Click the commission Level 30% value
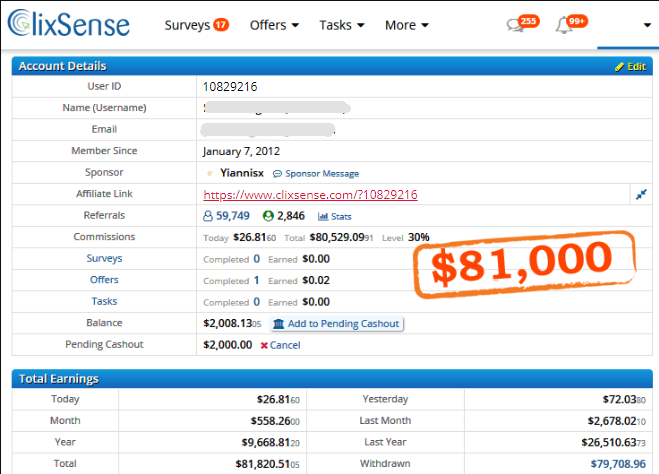The width and height of the screenshot is (659, 474). (419, 237)
